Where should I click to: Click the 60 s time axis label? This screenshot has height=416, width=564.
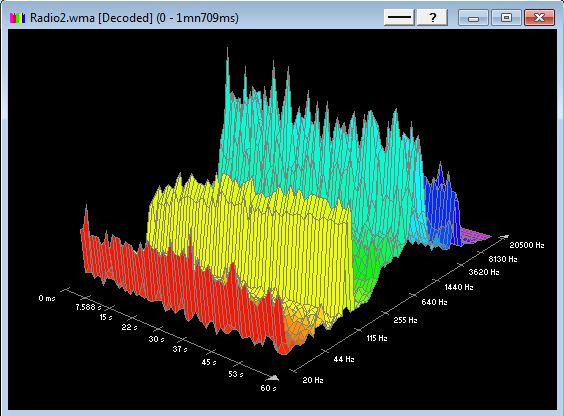(x=268, y=388)
